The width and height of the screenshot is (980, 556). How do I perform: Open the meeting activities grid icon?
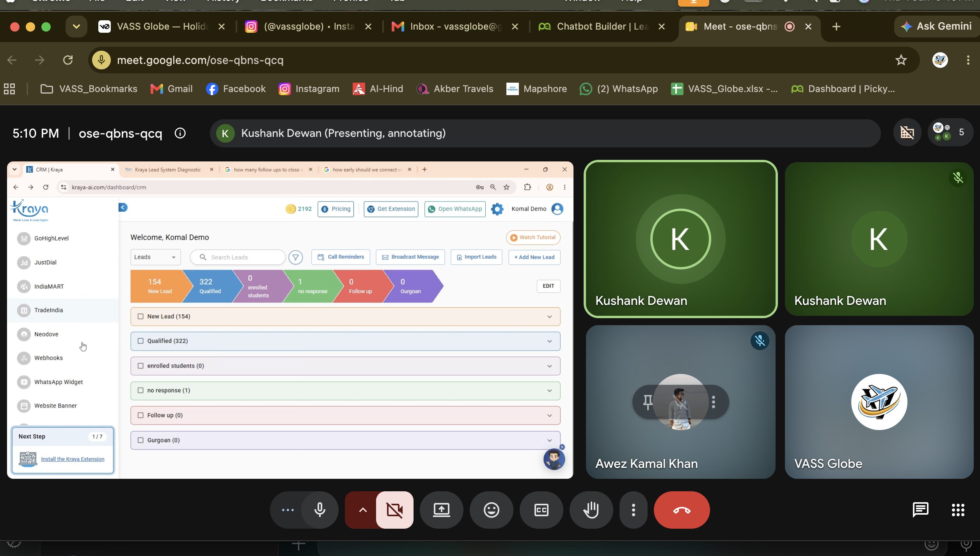click(958, 510)
